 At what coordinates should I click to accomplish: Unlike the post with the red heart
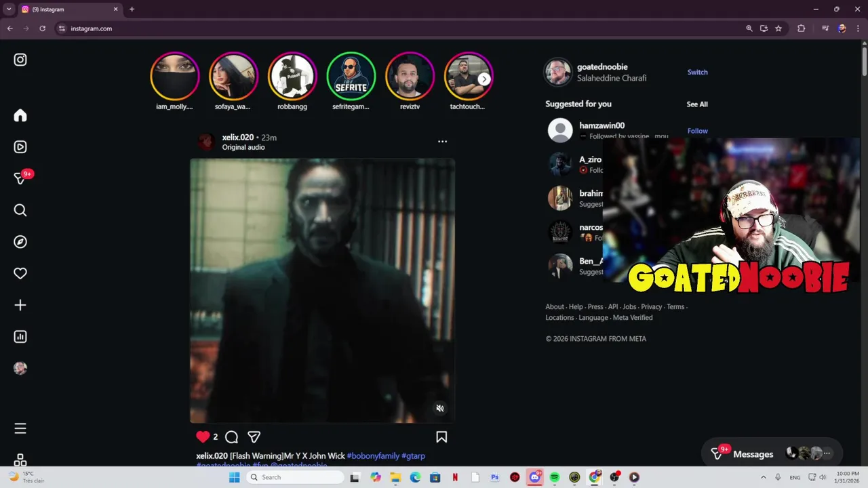(x=203, y=436)
